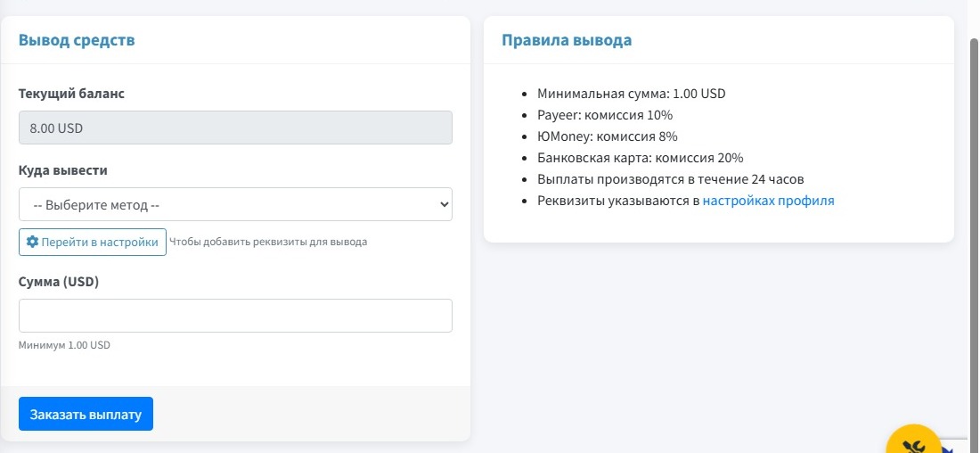Click the Банковская карта комиссия 20% rule
The width and height of the screenshot is (980, 453).
tap(640, 158)
